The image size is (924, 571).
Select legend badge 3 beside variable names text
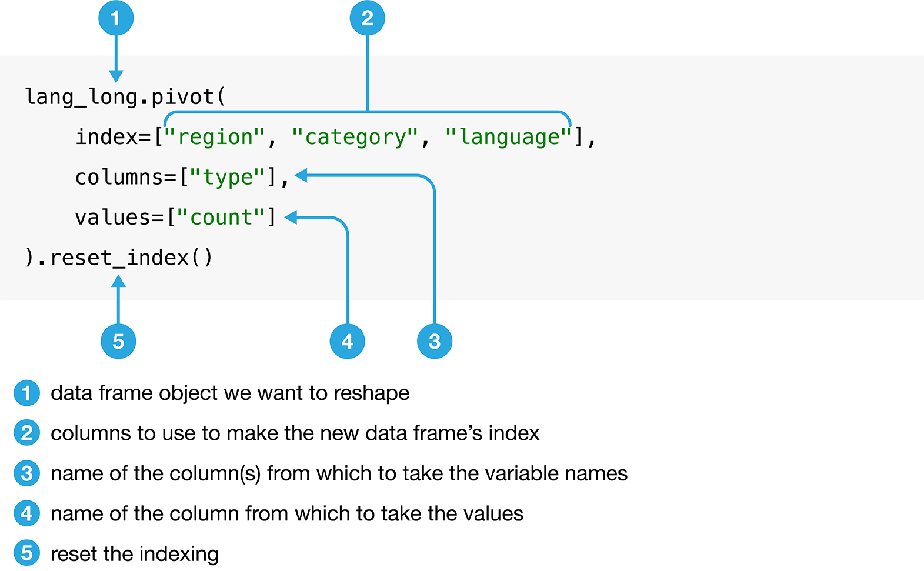point(26,473)
